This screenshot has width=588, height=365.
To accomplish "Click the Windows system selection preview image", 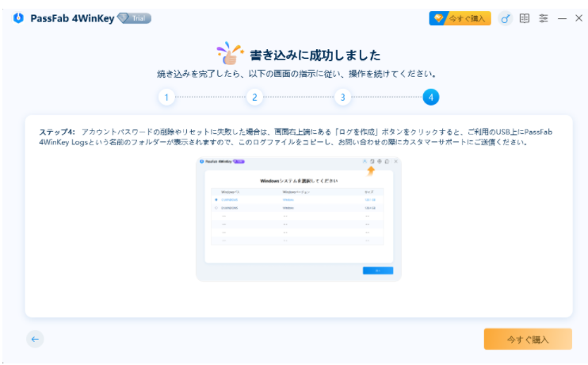I will point(299,219).
